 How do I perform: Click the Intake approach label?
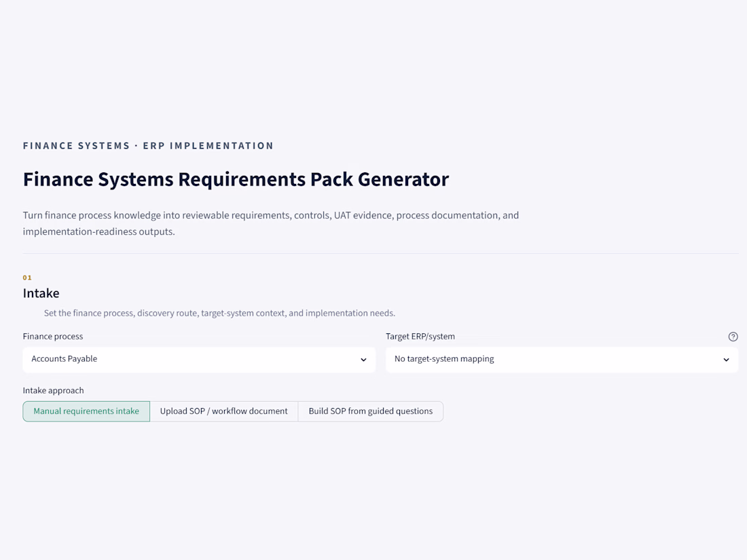tap(54, 390)
